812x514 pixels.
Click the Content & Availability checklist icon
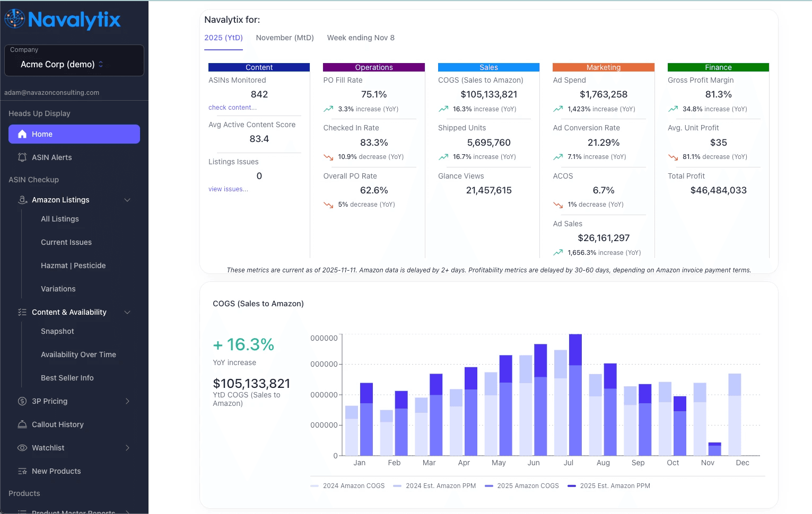click(22, 312)
